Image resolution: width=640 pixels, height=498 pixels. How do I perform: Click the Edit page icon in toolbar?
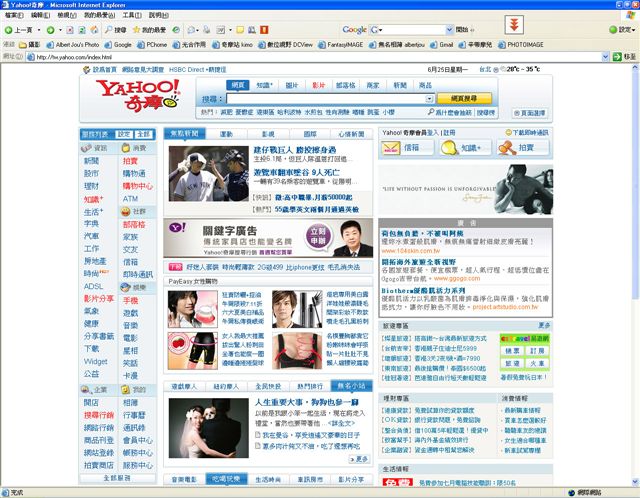tap(221, 30)
